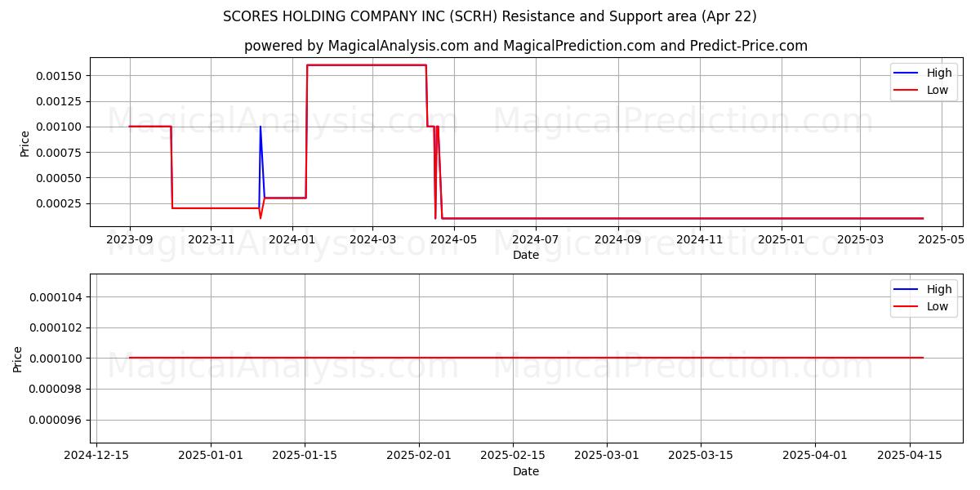Click the upper chart x-axis label 2025-01
The height and width of the screenshot is (490, 980).
(x=782, y=239)
